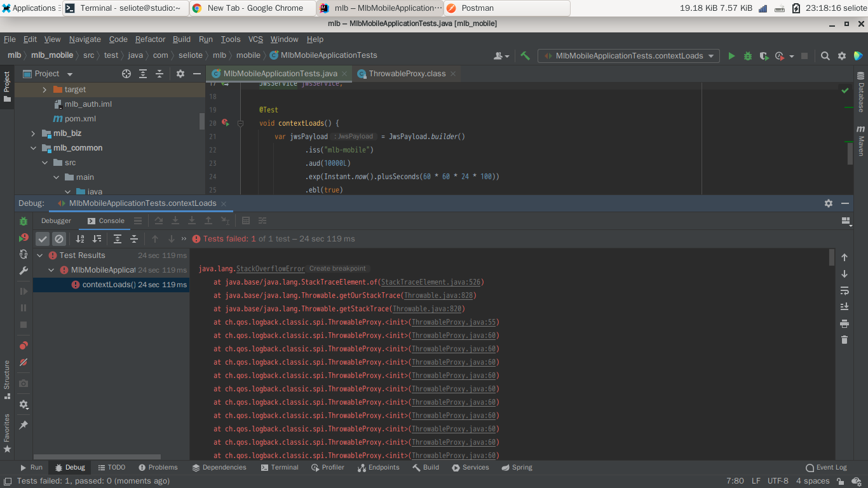Sort test results alphabetically
This screenshot has width=868, height=488.
(x=80, y=239)
